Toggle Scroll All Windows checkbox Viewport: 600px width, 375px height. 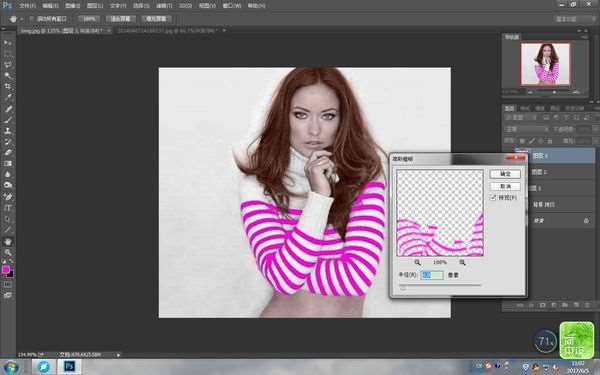(x=32, y=19)
